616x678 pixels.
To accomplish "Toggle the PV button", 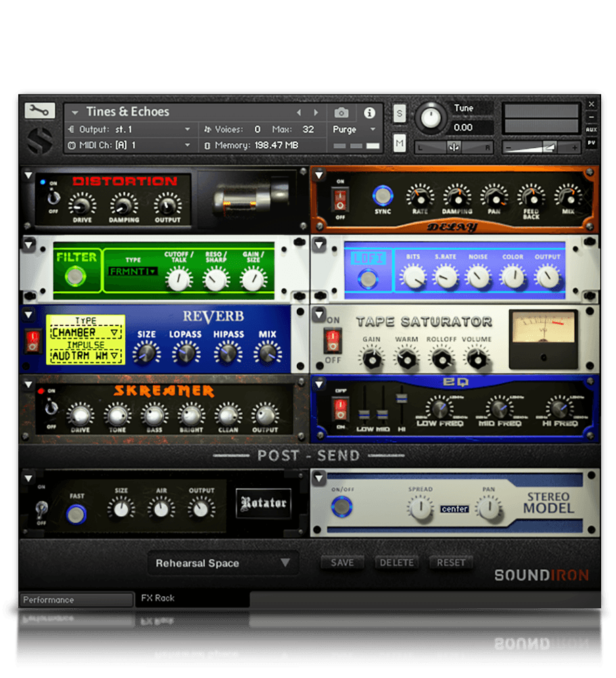I will click(592, 143).
